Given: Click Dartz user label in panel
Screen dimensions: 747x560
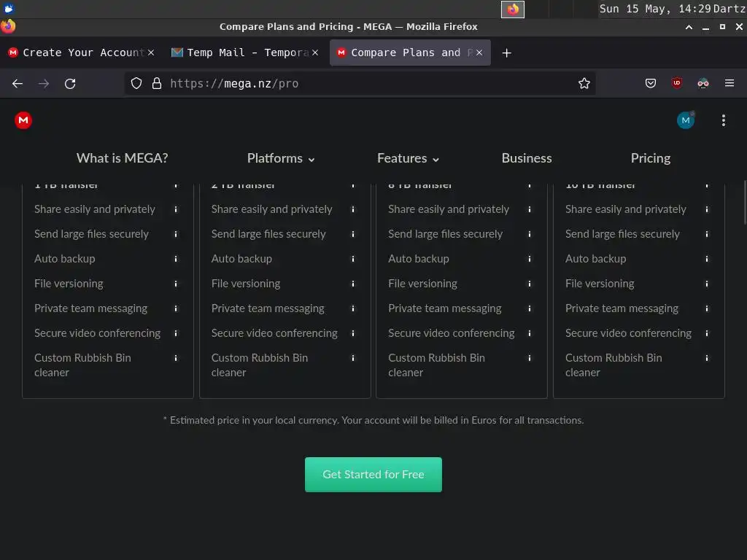Looking at the screenshot, I should tap(729, 9).
